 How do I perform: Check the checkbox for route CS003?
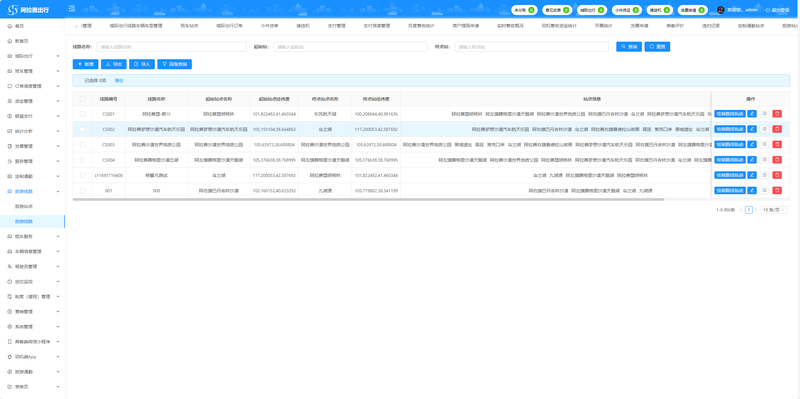click(82, 145)
